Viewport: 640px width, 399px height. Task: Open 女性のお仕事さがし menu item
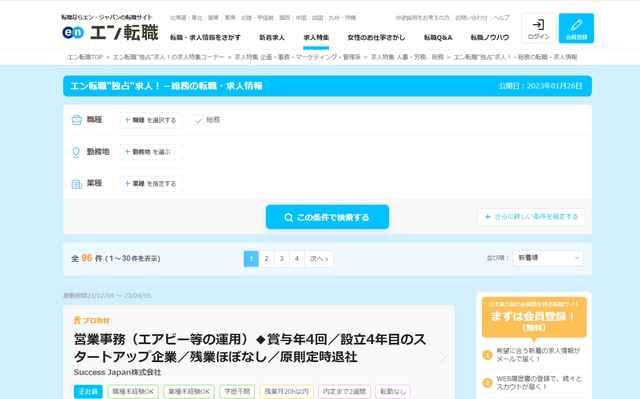click(376, 38)
